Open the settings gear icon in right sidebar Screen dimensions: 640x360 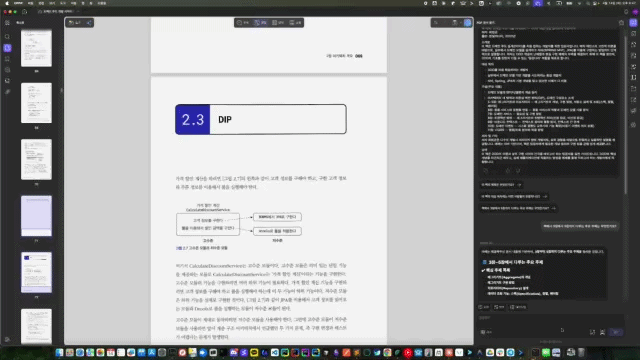633,125
